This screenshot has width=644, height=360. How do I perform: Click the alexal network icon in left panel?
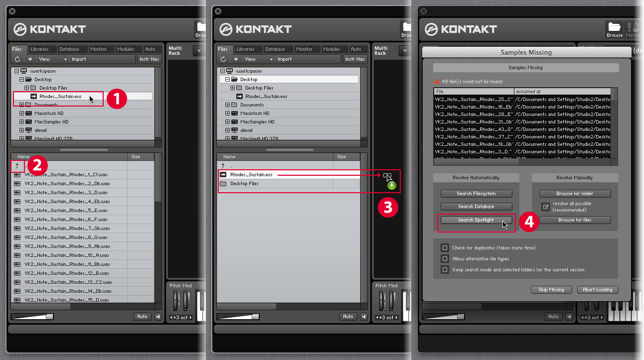(x=28, y=130)
